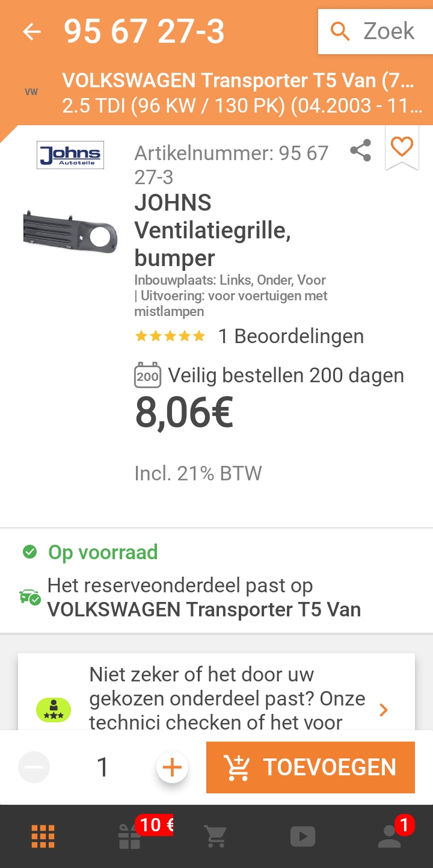
Task: Open the catalog grid tab
Action: (43, 836)
